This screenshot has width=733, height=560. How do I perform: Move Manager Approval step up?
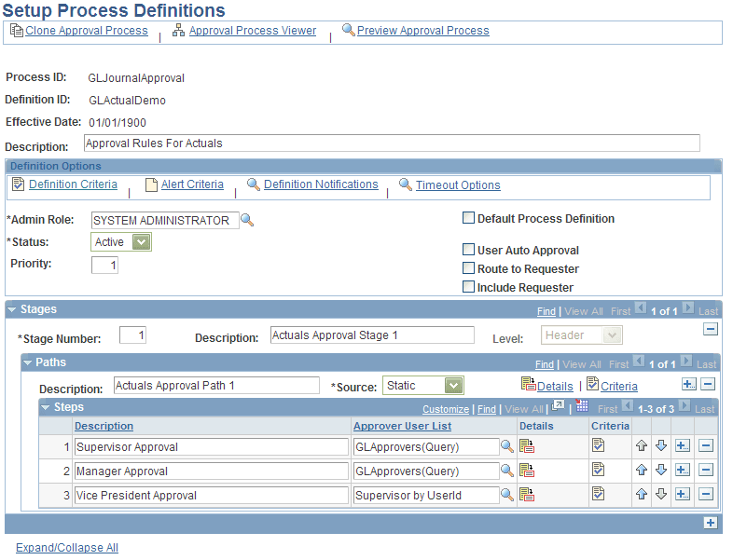pos(642,470)
